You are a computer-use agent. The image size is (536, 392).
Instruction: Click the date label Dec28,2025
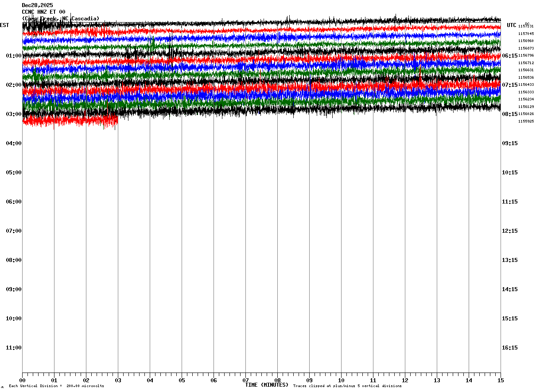pos(37,5)
